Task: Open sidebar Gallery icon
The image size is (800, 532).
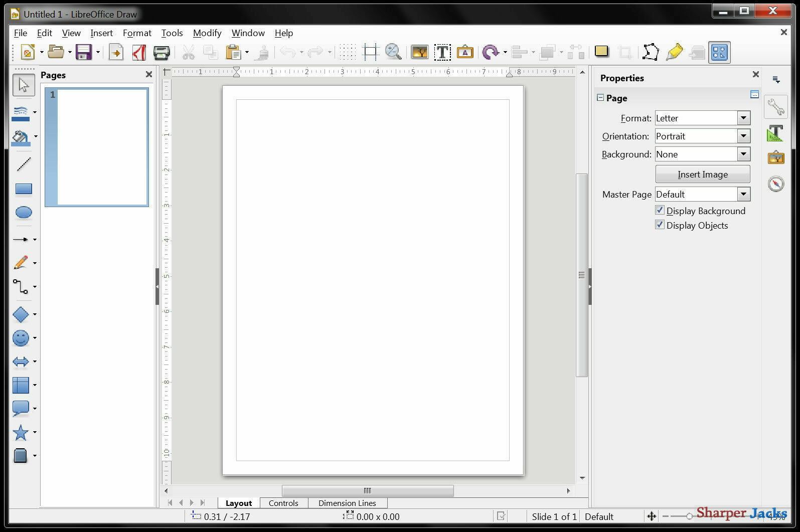Action: click(776, 158)
